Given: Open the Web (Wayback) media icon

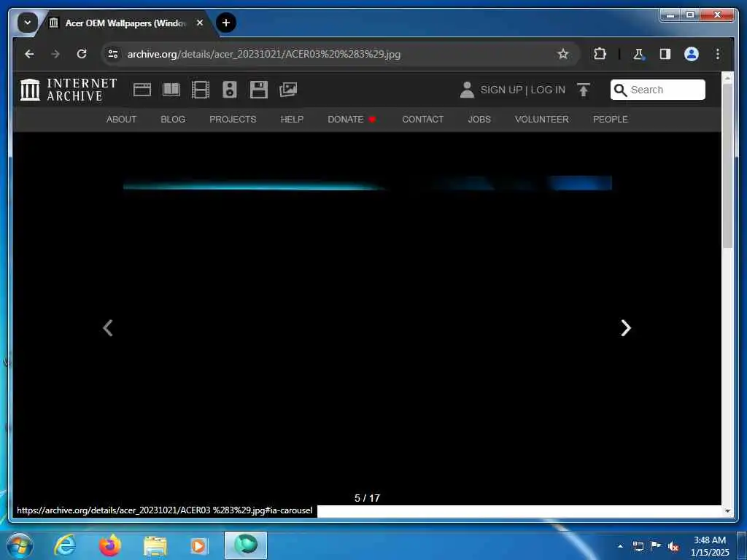Looking at the screenshot, I should (142, 90).
